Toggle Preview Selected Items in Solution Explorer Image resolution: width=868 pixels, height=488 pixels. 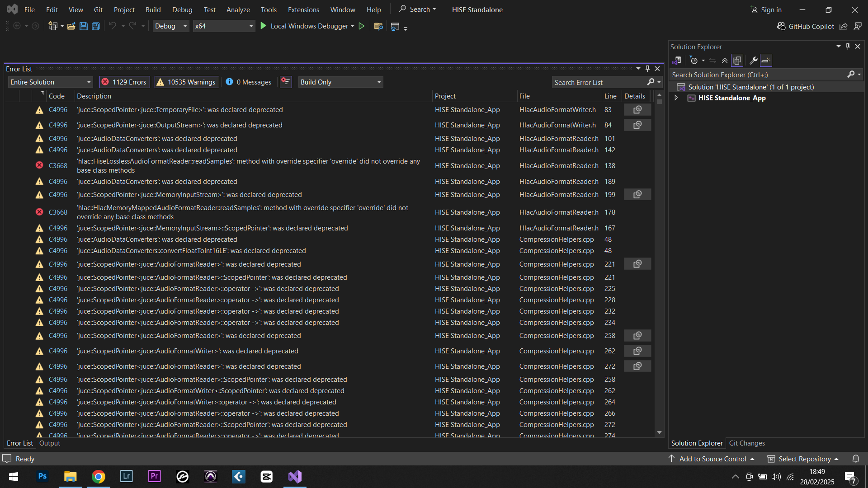tap(766, 61)
